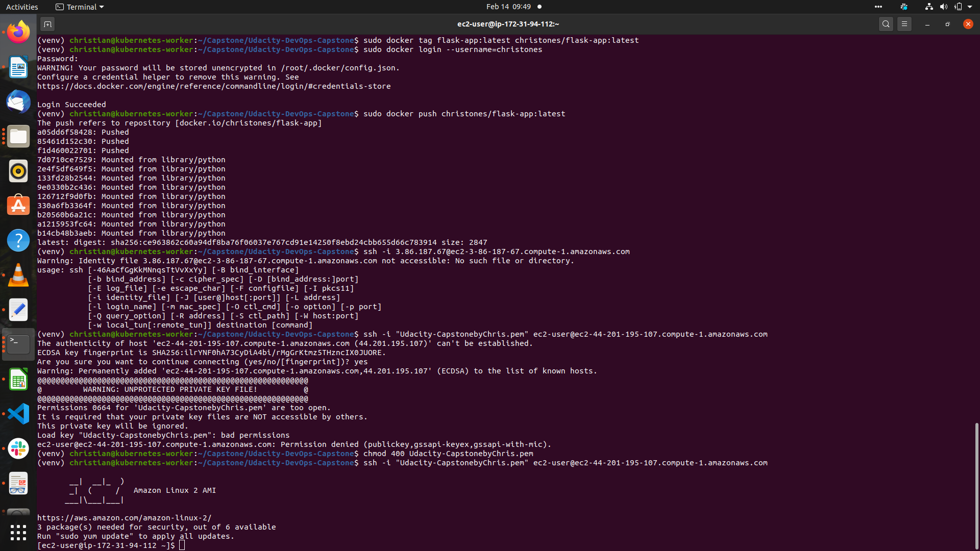Click the terminal vertical scrollbar
The image size is (980, 551).
pyautogui.click(x=976, y=485)
